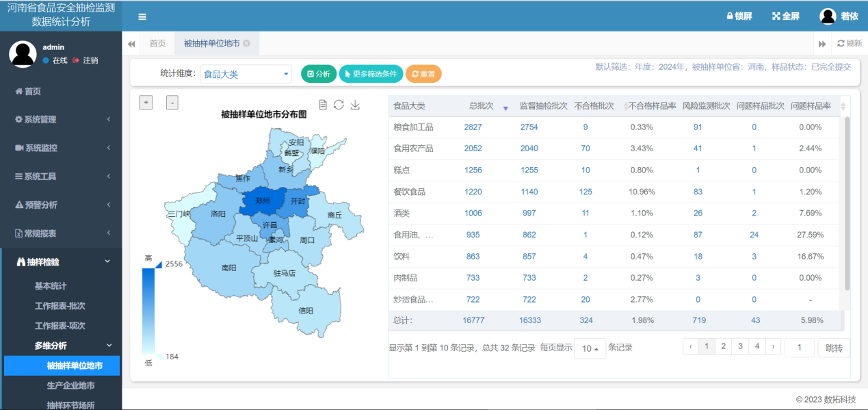This screenshot has width=868, height=410.
Task: Click lower handle of map legend at 184
Action: pyautogui.click(x=159, y=356)
